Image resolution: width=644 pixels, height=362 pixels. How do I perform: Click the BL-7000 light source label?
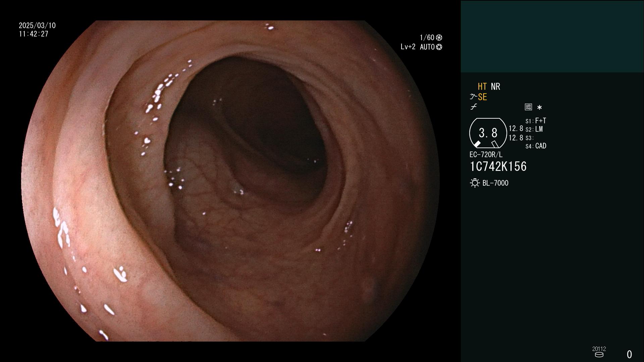tap(495, 183)
